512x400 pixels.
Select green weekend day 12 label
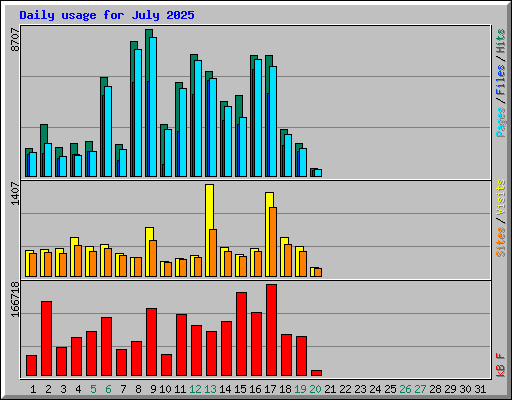click(x=195, y=389)
